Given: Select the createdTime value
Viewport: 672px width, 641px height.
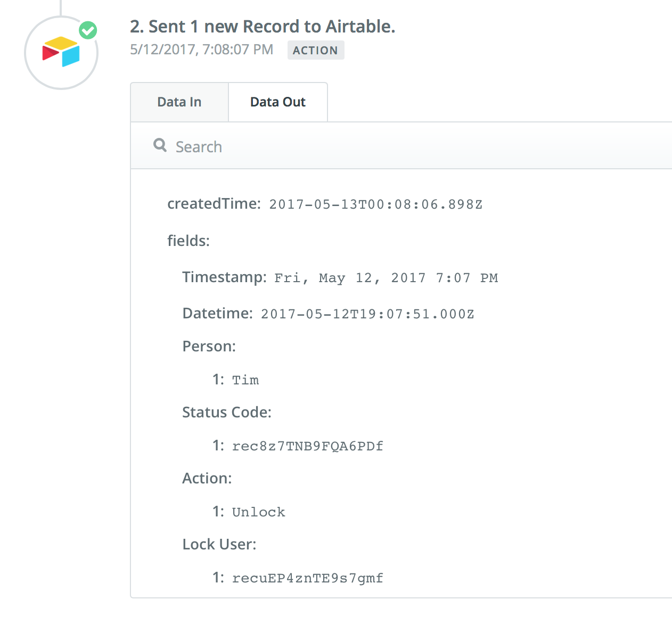Looking at the screenshot, I should tap(376, 204).
